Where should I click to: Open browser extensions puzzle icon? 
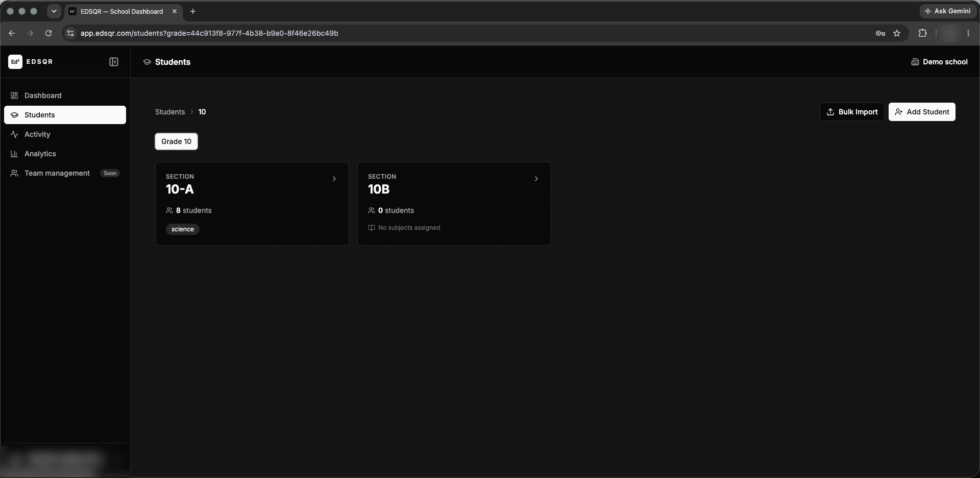click(x=922, y=33)
